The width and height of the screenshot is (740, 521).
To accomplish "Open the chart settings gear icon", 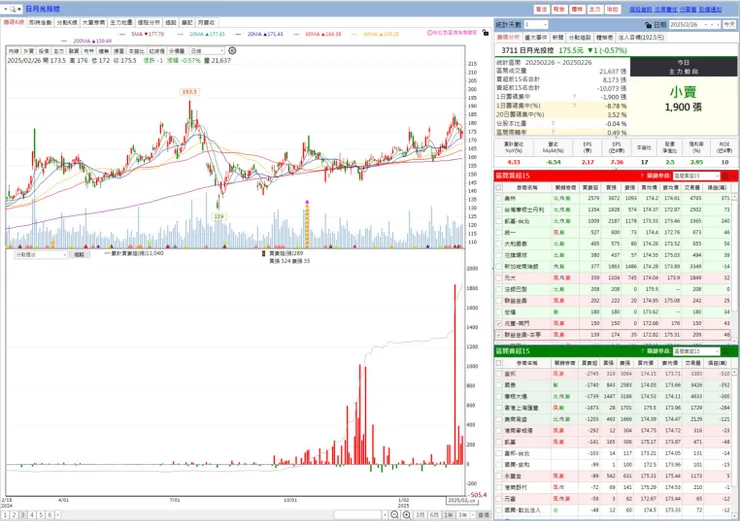I will tap(232, 50).
